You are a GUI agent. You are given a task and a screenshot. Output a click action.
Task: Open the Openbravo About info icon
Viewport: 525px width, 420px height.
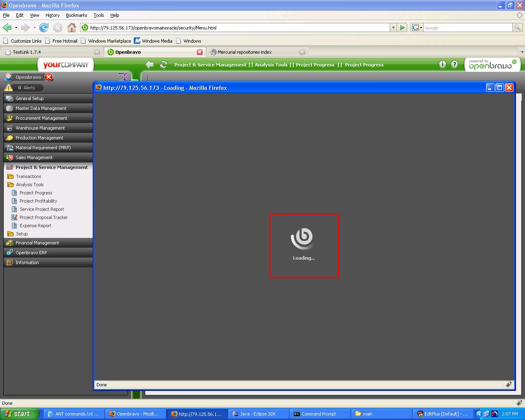coord(442,64)
